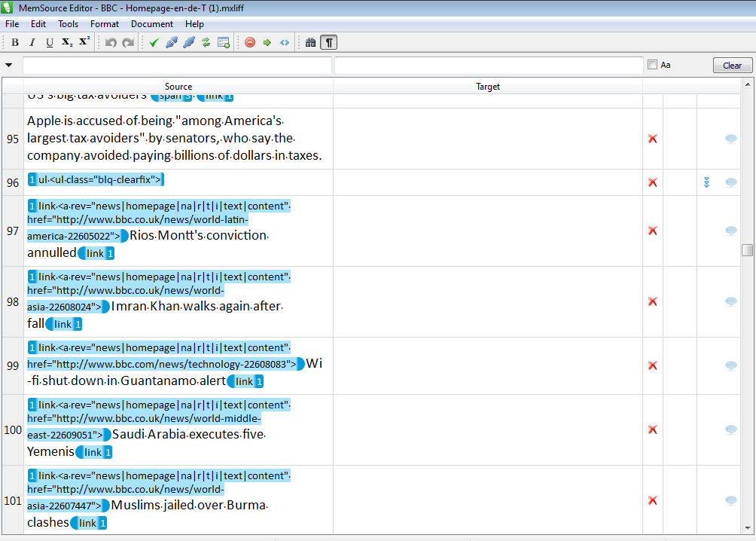Open the comment bubble for segment 100
This screenshot has width=756, height=541.
731,429
